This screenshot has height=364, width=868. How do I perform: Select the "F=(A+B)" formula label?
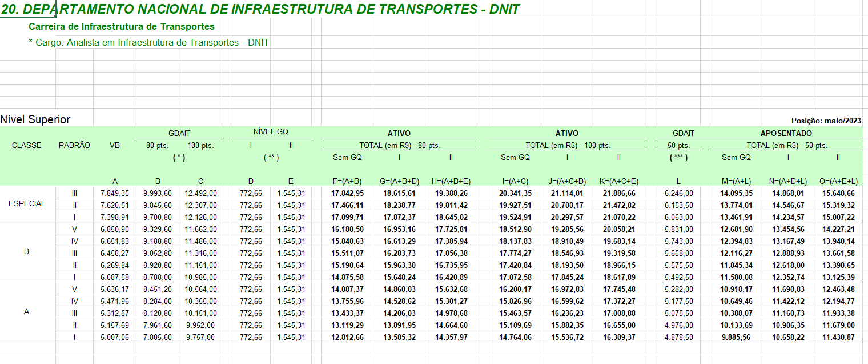347,181
